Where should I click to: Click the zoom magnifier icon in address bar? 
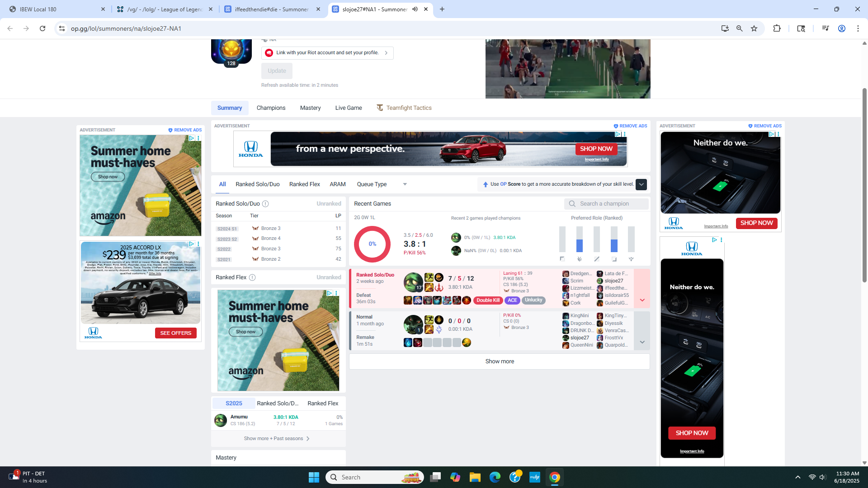(740, 28)
